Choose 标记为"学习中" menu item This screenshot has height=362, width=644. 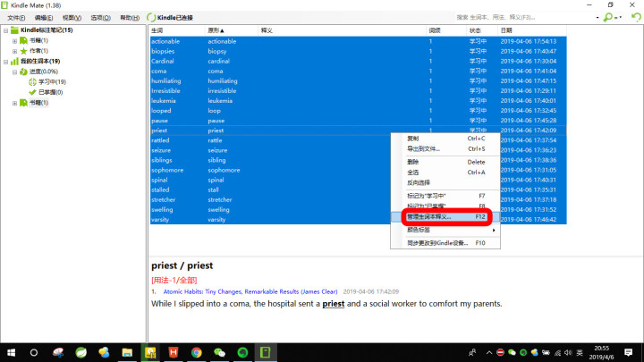point(445,196)
